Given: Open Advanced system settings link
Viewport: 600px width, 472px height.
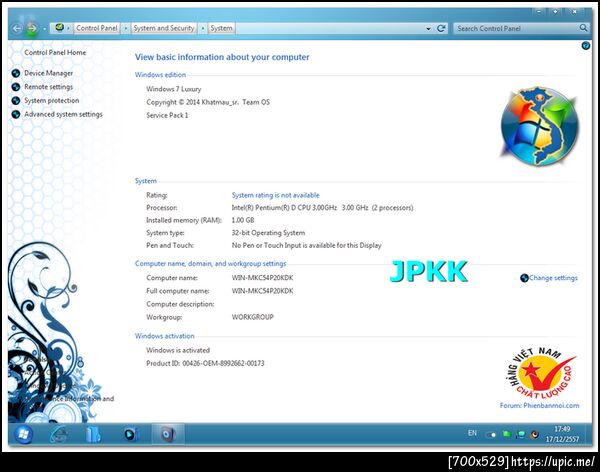Looking at the screenshot, I should [64, 114].
